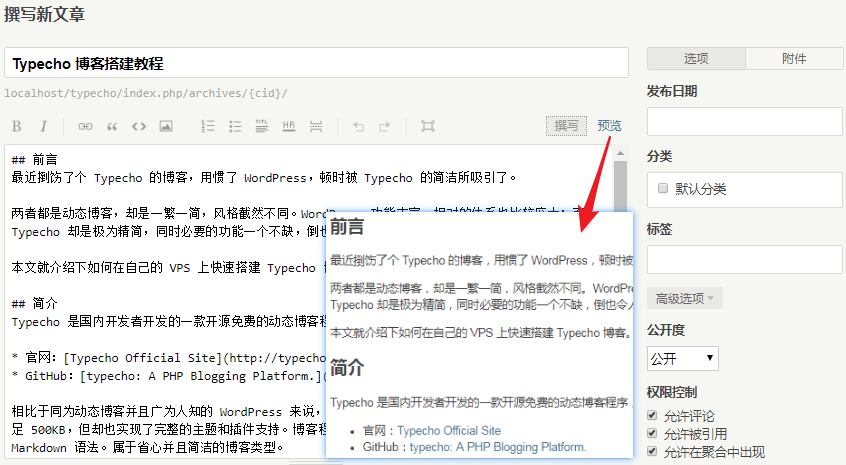Open the 附件 attachments tab

click(794, 58)
